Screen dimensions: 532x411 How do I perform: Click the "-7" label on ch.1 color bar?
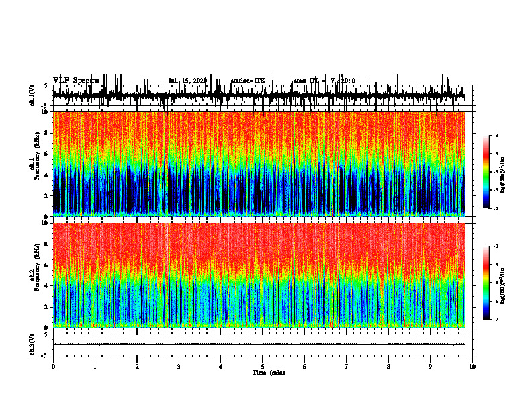[x=495, y=208]
